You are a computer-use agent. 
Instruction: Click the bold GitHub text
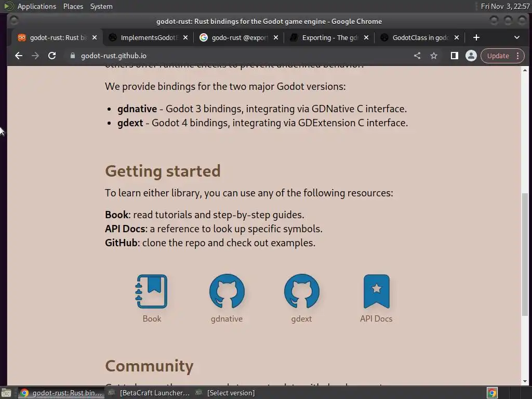(121, 243)
